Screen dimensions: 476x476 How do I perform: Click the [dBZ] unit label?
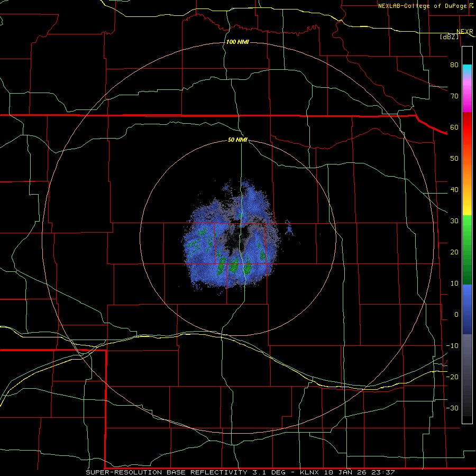click(449, 36)
